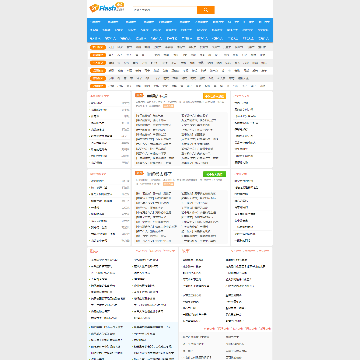Click the orange magnifier search button

click(206, 10)
